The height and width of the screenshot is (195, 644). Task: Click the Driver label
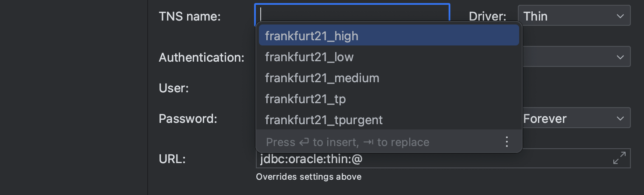point(487,17)
